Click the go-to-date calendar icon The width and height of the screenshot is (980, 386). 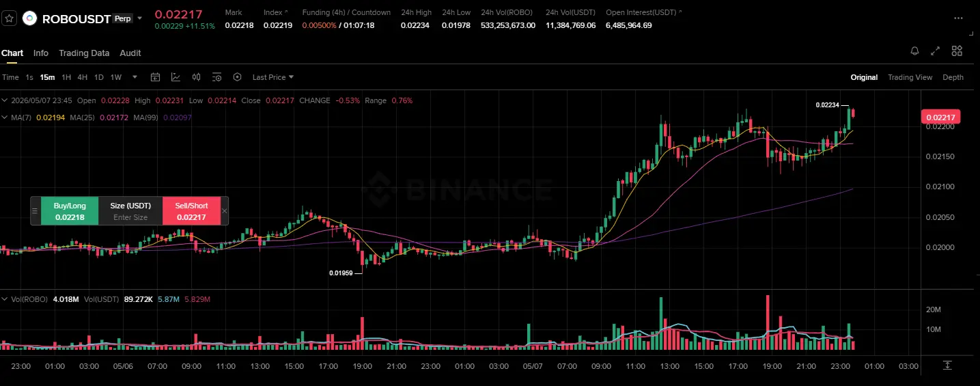coord(155,77)
